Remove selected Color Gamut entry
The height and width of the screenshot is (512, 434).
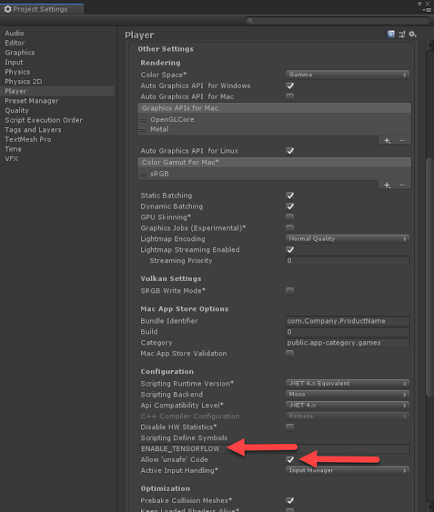[402, 185]
